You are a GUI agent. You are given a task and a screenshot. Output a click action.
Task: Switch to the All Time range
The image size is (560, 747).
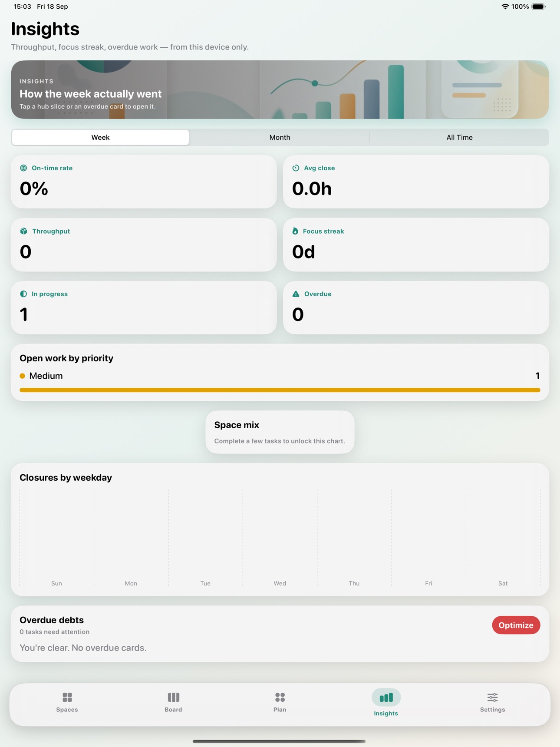459,137
